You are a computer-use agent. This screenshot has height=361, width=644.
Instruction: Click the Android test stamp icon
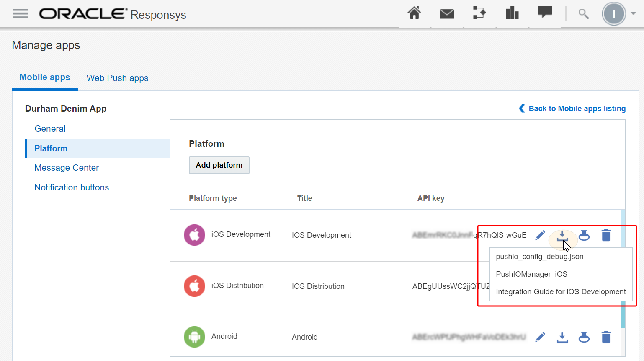click(584, 337)
